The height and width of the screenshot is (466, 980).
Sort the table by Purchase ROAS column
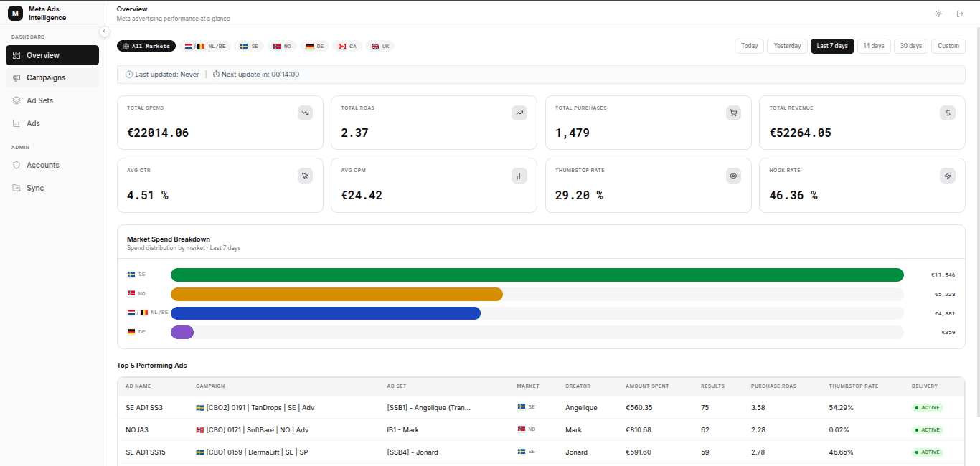pos(772,386)
